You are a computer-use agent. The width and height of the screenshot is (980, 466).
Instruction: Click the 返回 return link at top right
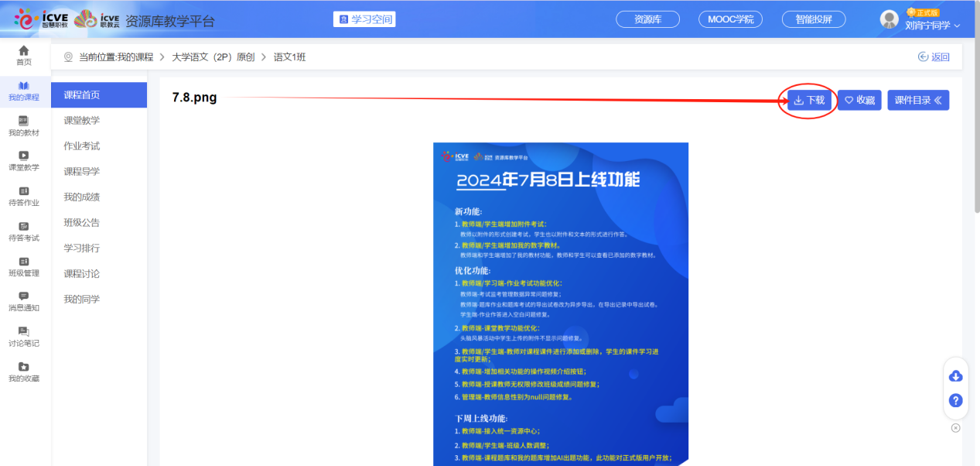(934, 57)
